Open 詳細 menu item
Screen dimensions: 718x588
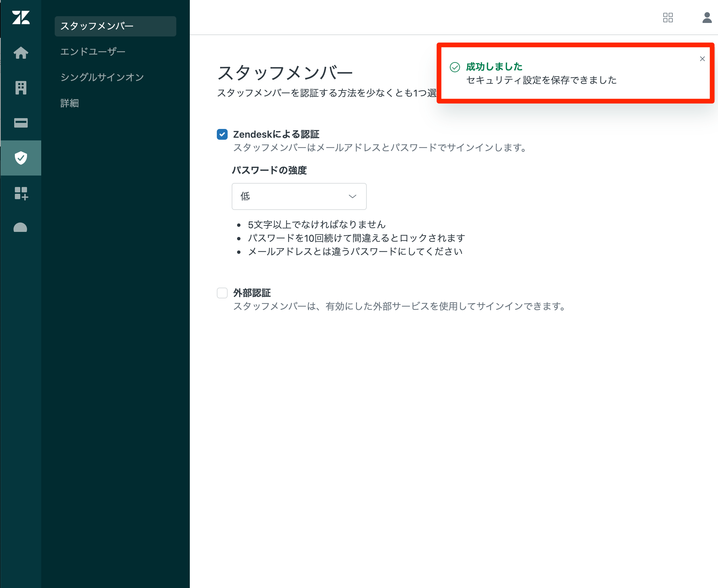coord(70,103)
